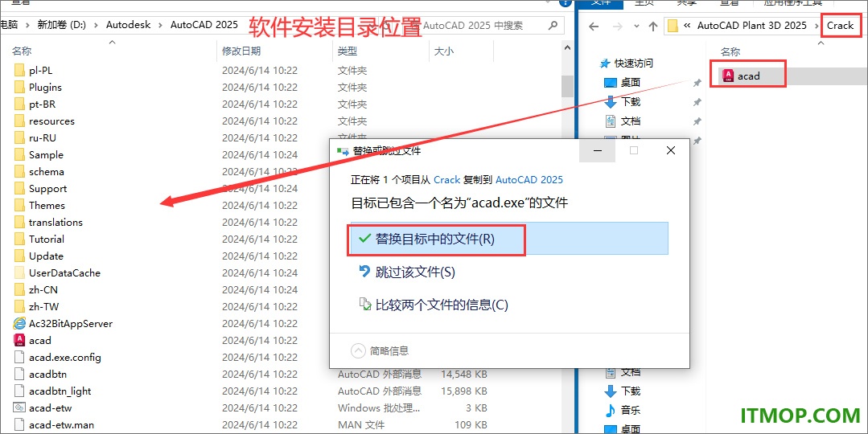Click the file list scrollbar thumb
Screen dimensions: 868x434
(x=567, y=86)
